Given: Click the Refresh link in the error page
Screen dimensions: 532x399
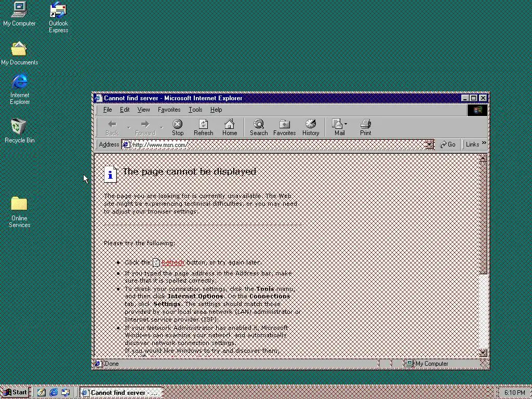Looking at the screenshot, I should (x=172, y=262).
